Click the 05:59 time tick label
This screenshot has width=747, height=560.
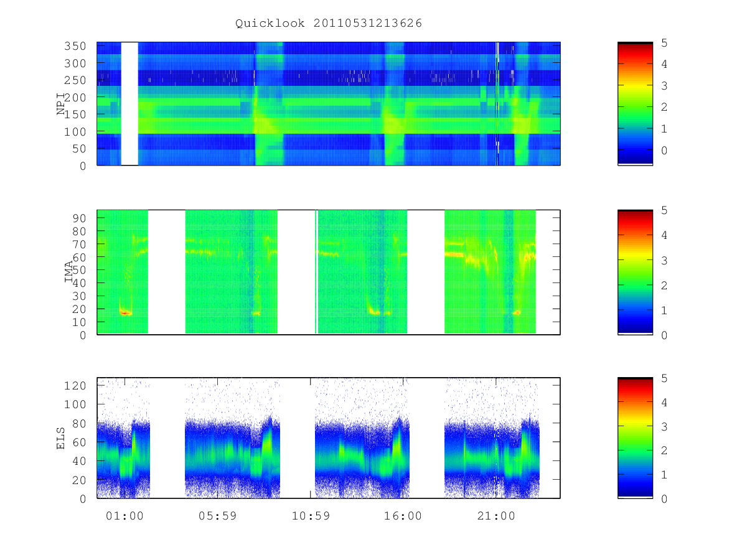(217, 516)
